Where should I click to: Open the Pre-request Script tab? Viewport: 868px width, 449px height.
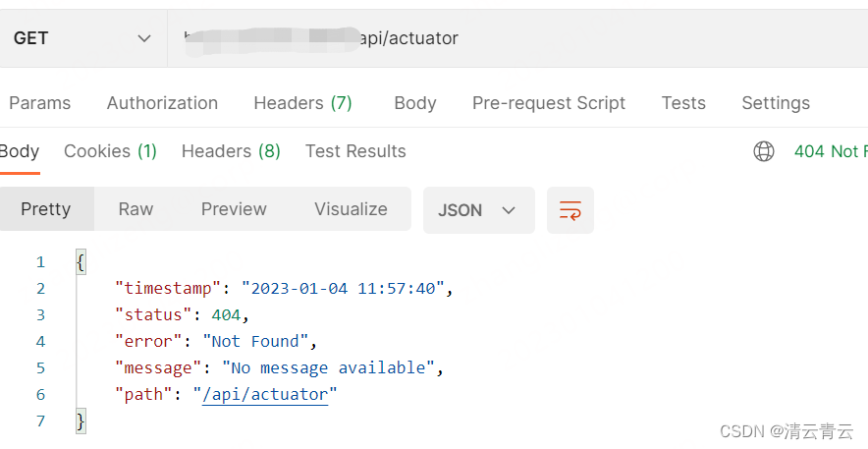tap(548, 103)
